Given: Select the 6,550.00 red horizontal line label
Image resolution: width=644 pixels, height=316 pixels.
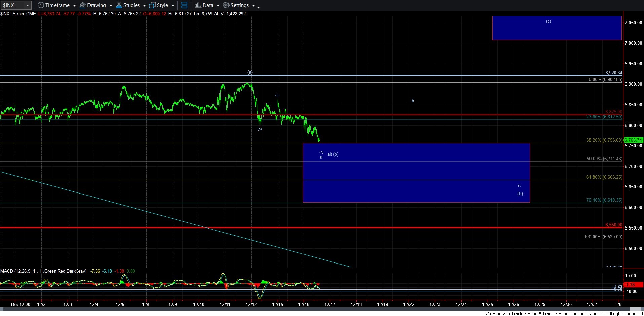Looking at the screenshot, I should coord(613,225).
